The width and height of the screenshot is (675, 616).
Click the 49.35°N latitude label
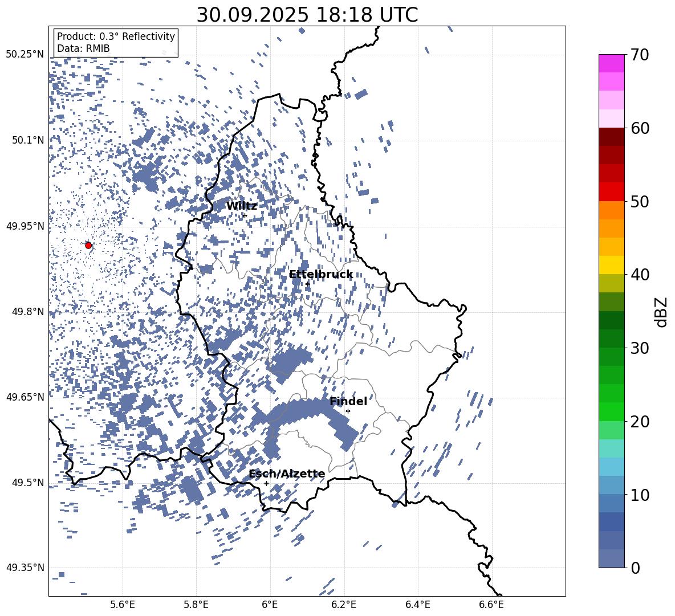[x=25, y=568]
